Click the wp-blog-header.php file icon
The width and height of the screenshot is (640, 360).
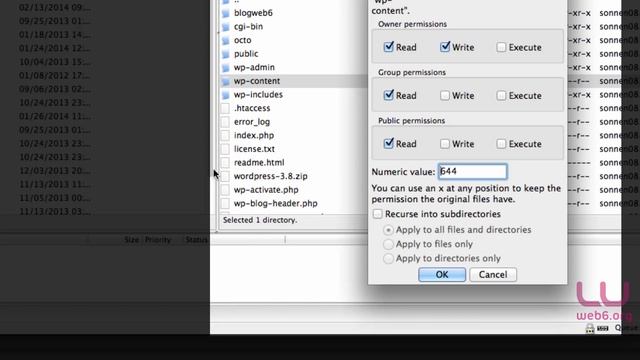tap(225, 204)
